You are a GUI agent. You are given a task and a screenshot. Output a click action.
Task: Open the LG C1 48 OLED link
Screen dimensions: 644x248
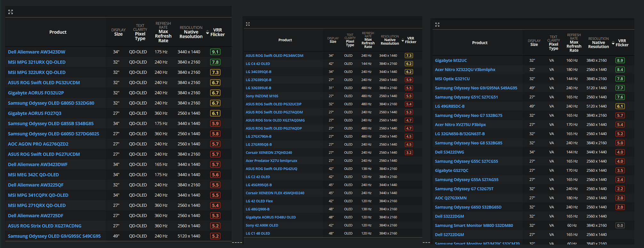tap(258, 233)
